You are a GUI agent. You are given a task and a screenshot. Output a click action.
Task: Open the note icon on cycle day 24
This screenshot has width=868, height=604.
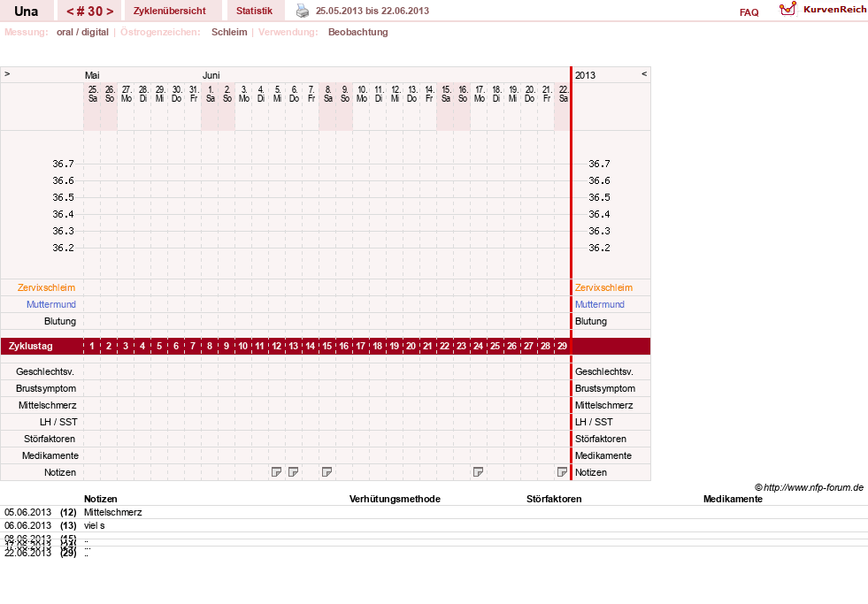479,472
